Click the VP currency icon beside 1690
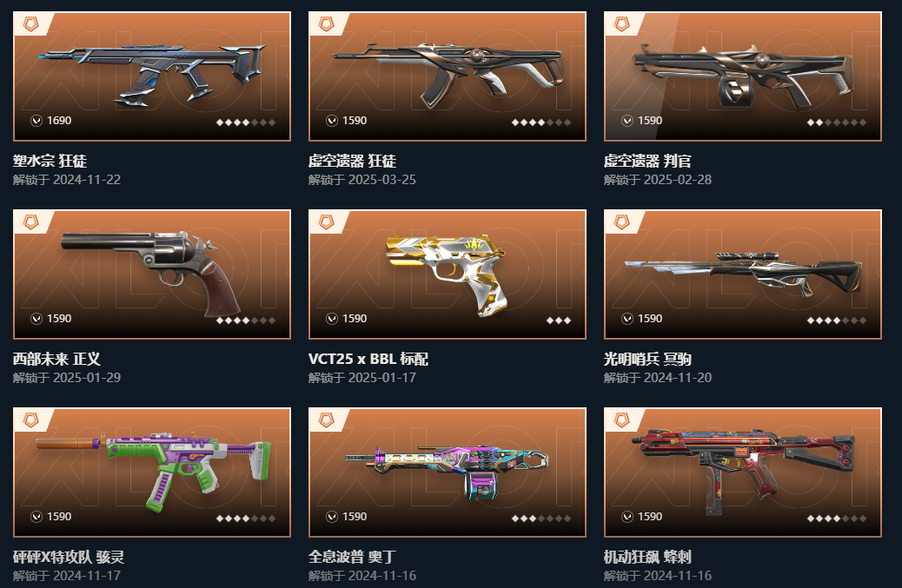The height and width of the screenshot is (588, 902). click(36, 121)
